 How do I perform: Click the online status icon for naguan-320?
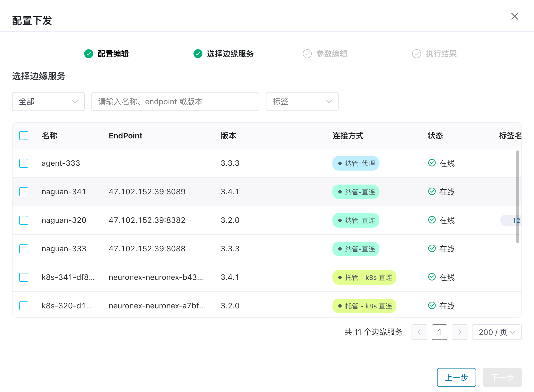pos(432,220)
